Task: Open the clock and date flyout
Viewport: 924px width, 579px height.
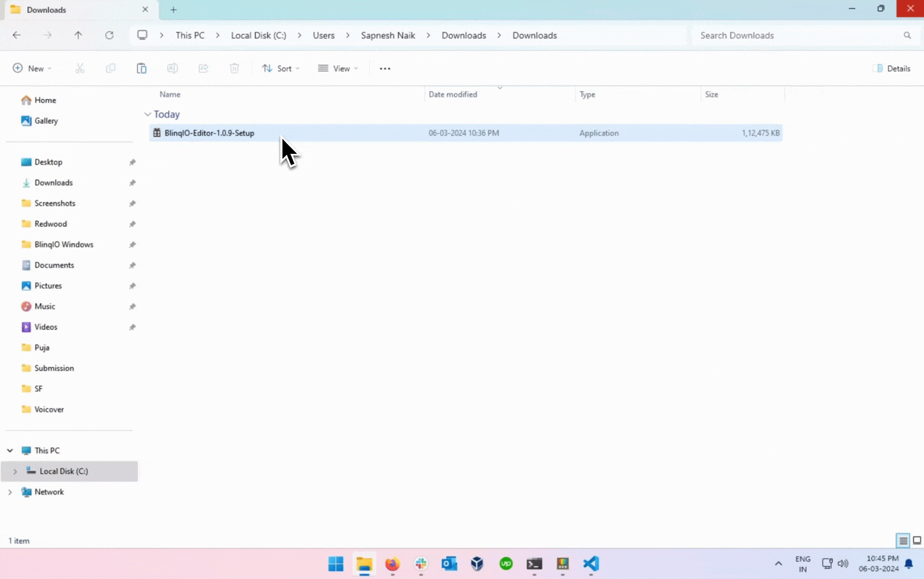Action: (879, 564)
